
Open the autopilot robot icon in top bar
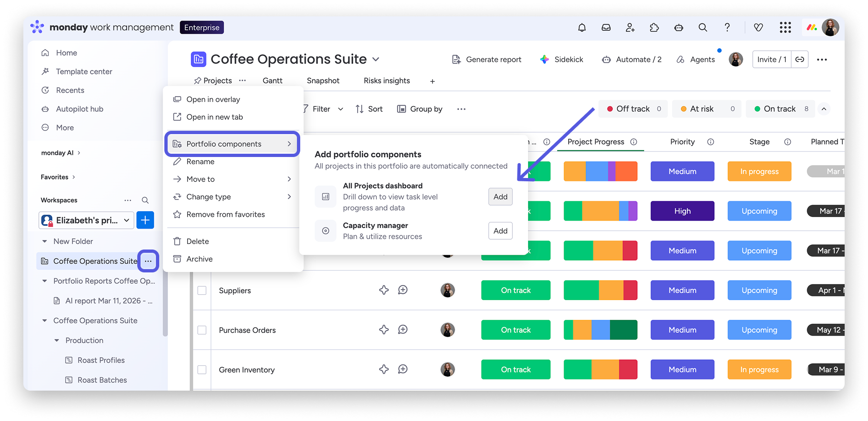pyautogui.click(x=679, y=28)
